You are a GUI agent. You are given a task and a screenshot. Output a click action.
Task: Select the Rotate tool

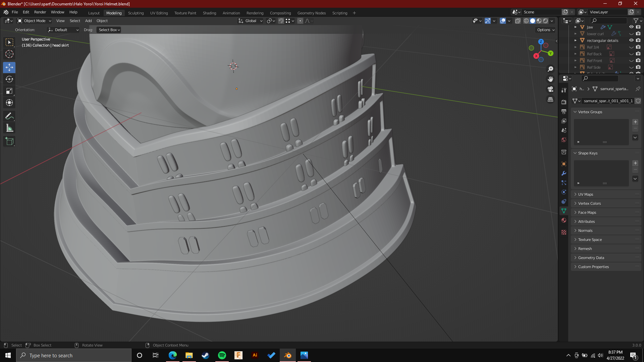tap(9, 79)
